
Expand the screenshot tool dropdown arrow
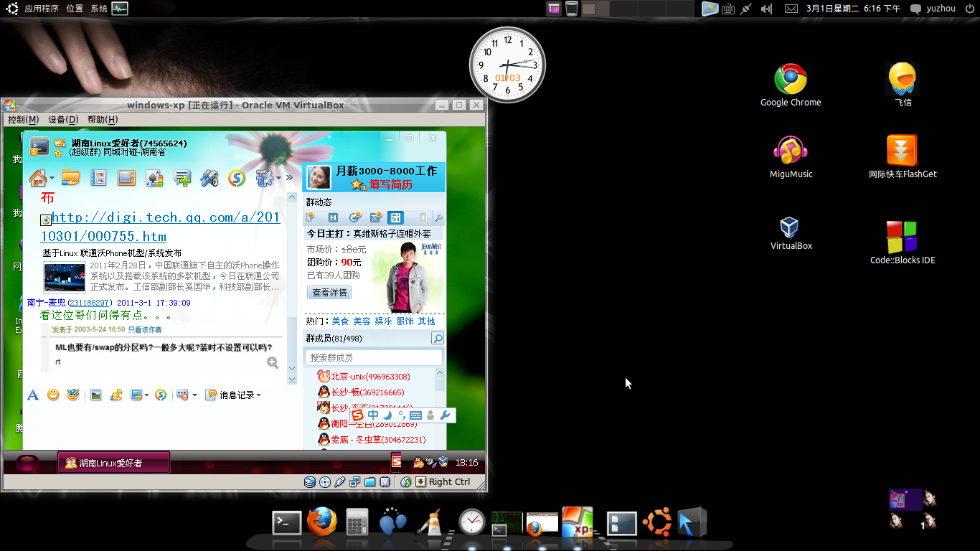[x=146, y=395]
